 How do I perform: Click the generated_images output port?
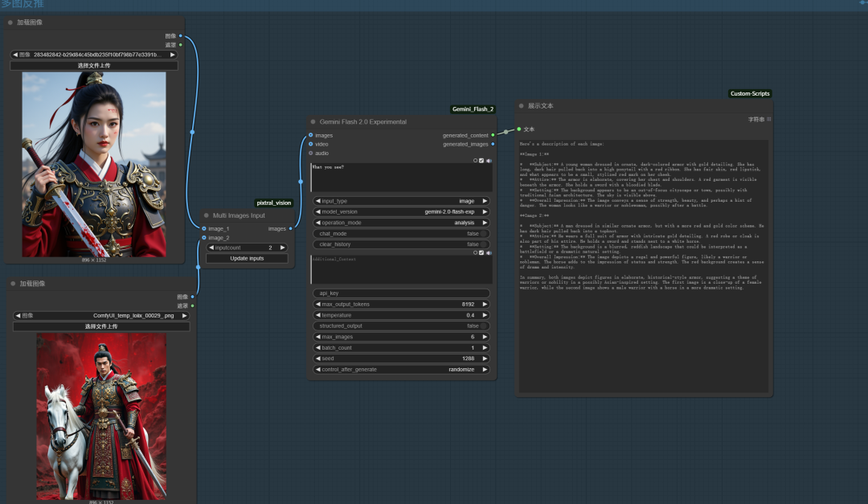493,144
